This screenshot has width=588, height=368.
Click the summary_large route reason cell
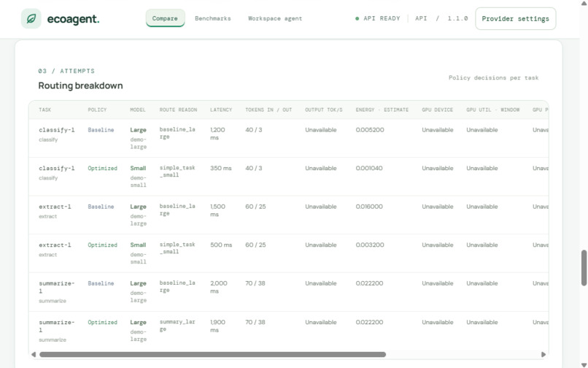[x=177, y=326]
